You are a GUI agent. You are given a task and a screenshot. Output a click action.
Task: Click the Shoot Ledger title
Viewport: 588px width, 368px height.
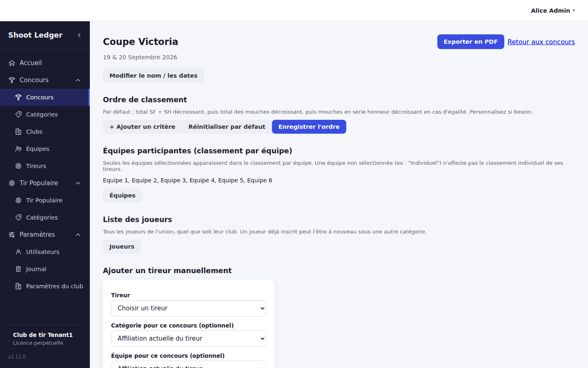(36, 35)
